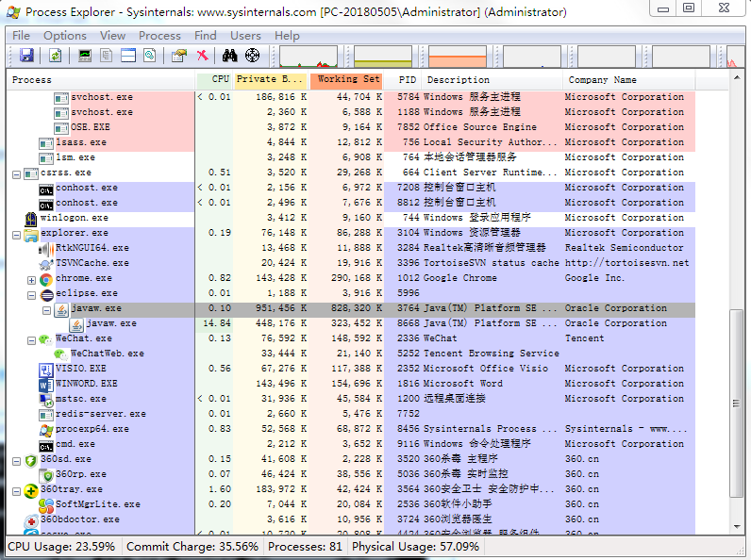Click the winlogon.exe icon
The image size is (751, 560).
coord(31,219)
